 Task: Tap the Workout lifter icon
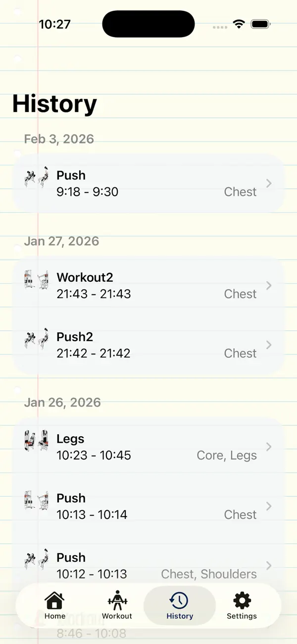coord(117,600)
